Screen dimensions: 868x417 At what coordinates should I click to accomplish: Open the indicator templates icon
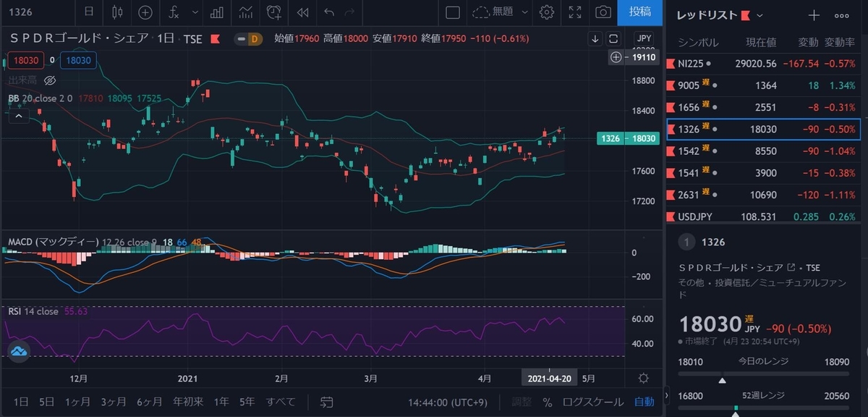pos(246,12)
